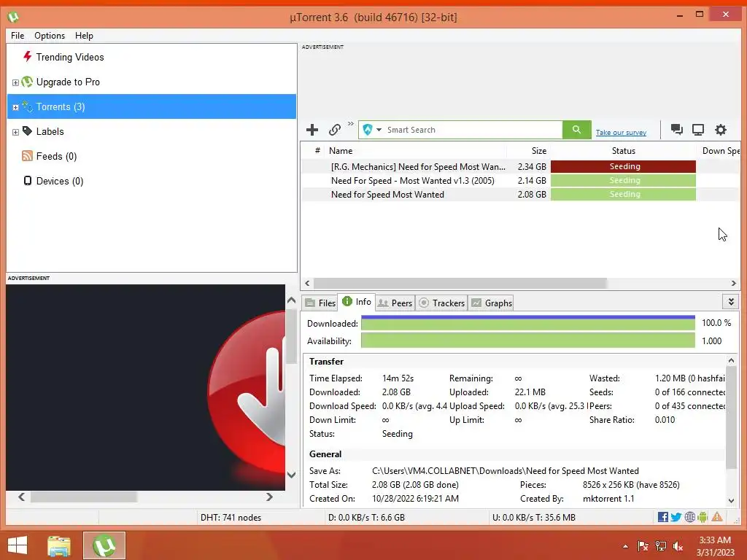Click the green search magnifier button
The image size is (747, 560).
point(576,130)
